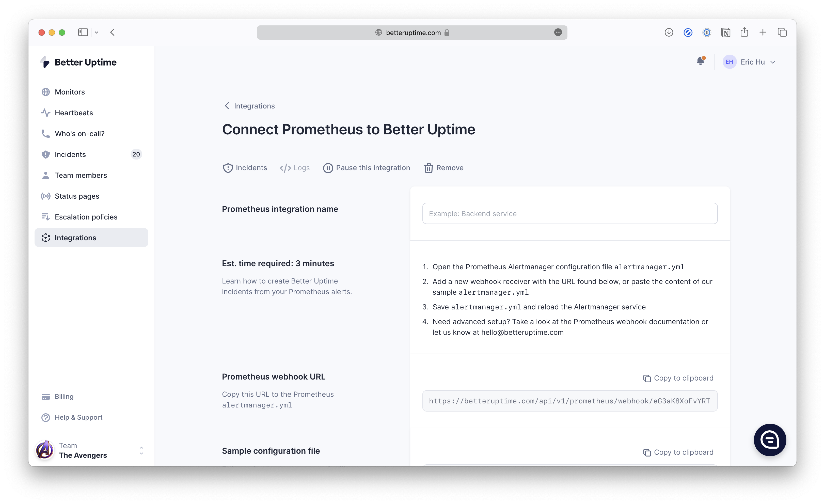The width and height of the screenshot is (825, 504).
Task: Focus the Prometheus integration name field
Action: coord(569,213)
